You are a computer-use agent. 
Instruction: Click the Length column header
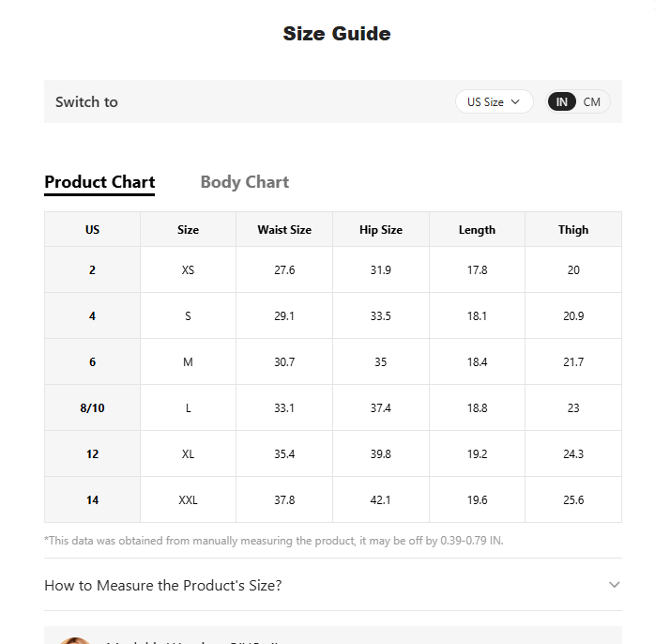(477, 229)
